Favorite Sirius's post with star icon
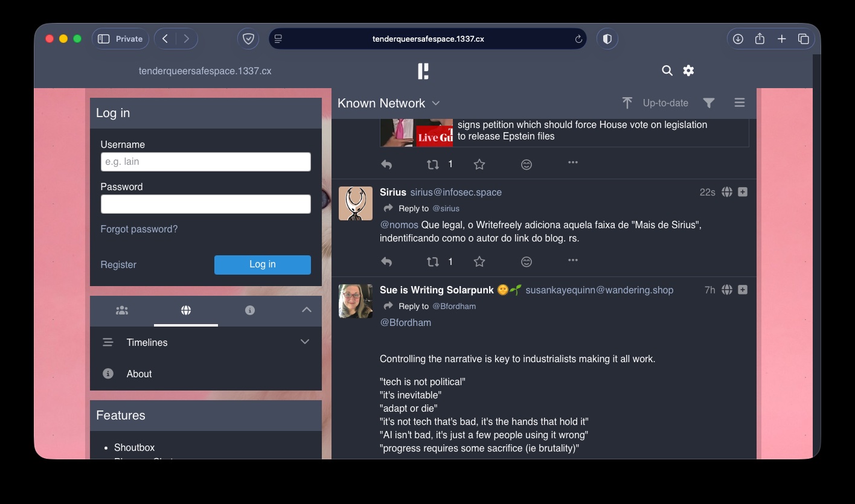 pos(479,262)
